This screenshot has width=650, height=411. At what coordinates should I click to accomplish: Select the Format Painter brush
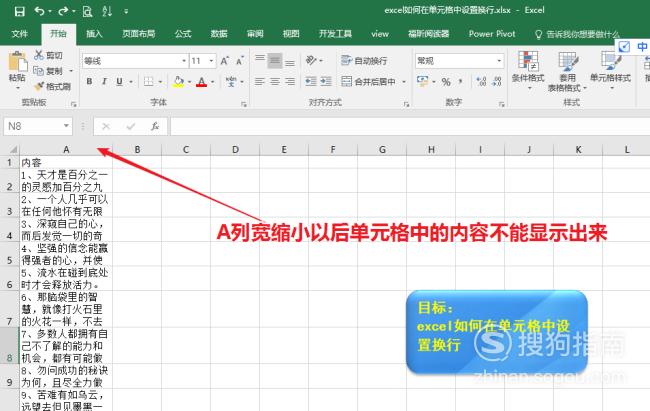(52, 86)
